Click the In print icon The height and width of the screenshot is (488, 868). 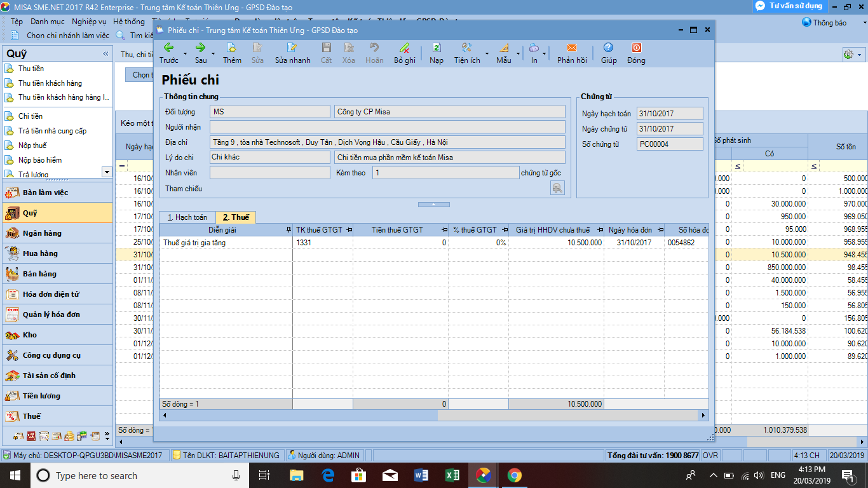coord(534,48)
